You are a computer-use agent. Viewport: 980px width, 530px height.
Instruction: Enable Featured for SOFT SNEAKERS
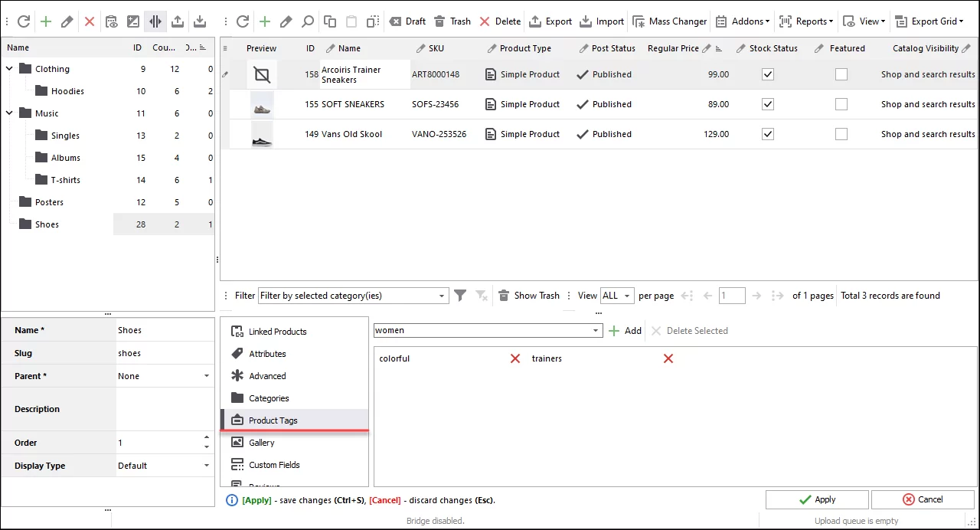point(841,103)
